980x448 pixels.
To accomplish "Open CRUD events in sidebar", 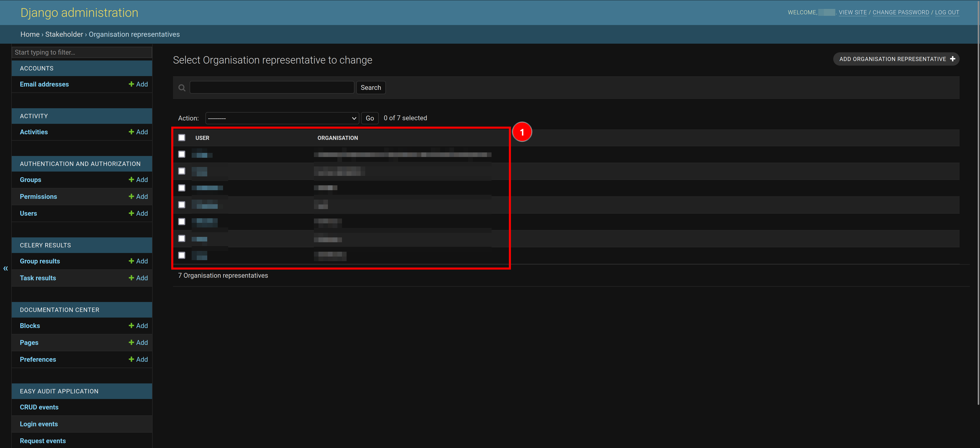I will (39, 407).
